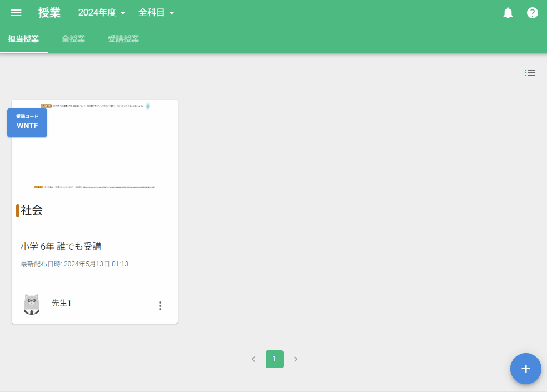Click the 先生1 teacher avatar
This screenshot has height=392, width=547.
tap(32, 304)
